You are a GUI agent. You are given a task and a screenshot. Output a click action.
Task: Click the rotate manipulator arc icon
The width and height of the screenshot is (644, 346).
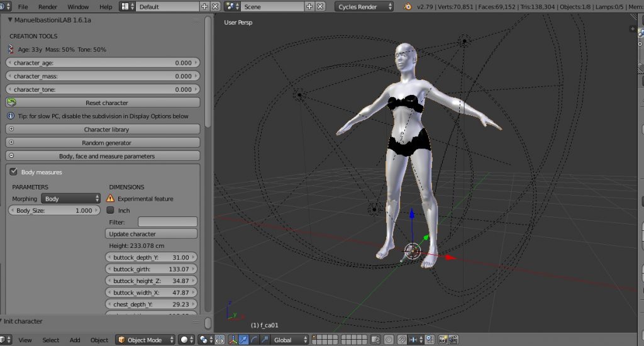(x=255, y=340)
